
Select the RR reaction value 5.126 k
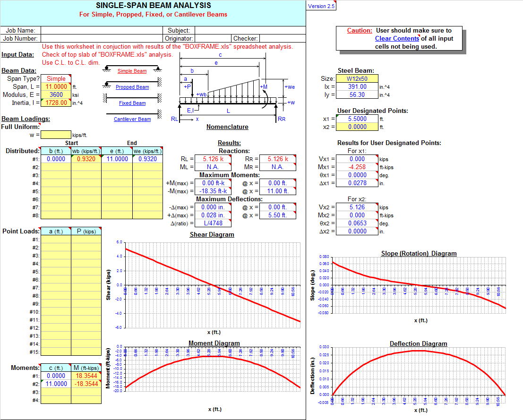[x=277, y=159]
